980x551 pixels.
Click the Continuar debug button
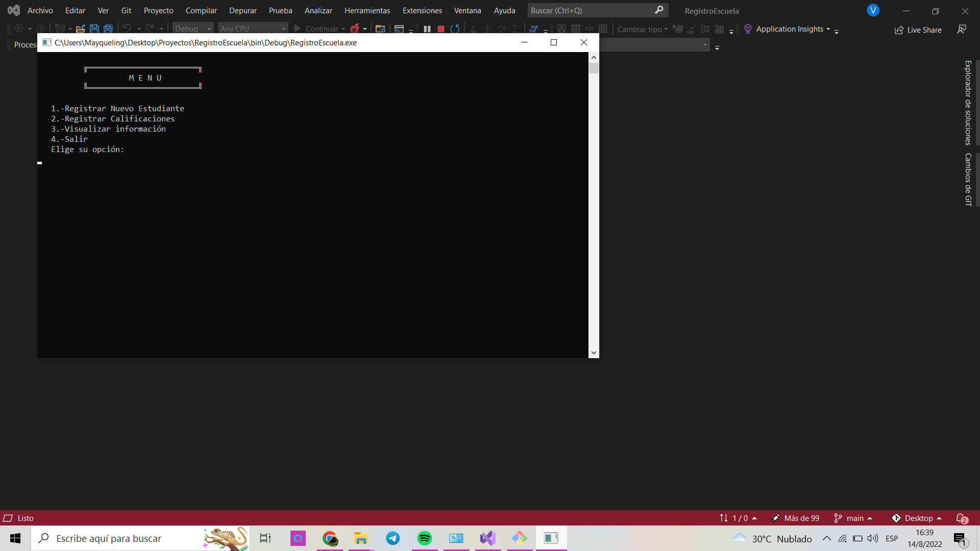[320, 29]
